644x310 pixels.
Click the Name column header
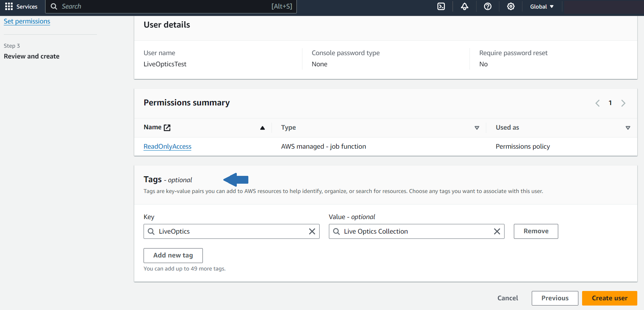[153, 127]
